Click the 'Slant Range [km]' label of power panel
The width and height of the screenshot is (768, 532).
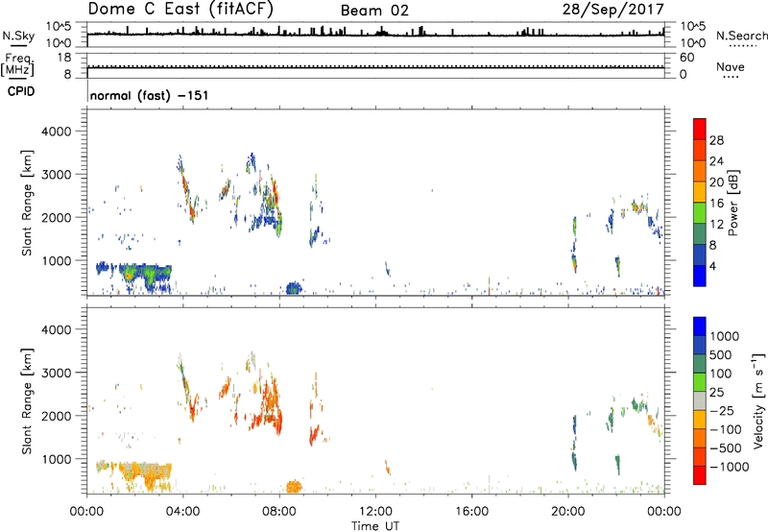[27, 203]
